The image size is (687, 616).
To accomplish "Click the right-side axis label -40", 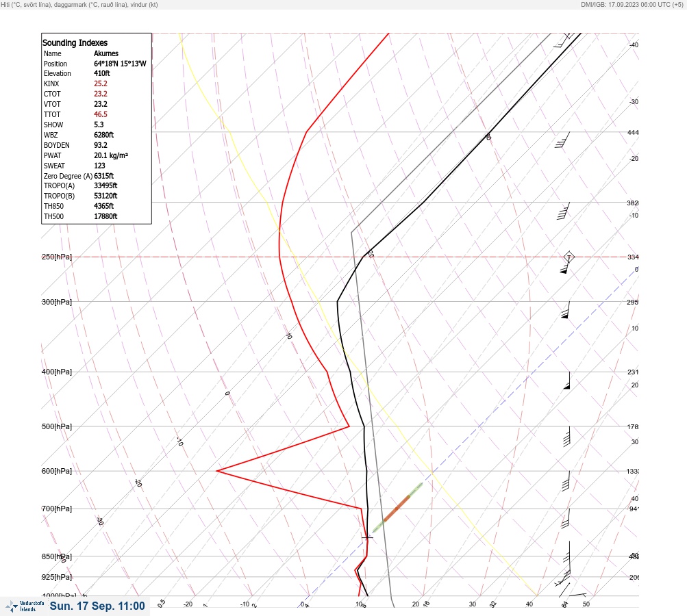I will pyautogui.click(x=634, y=45).
